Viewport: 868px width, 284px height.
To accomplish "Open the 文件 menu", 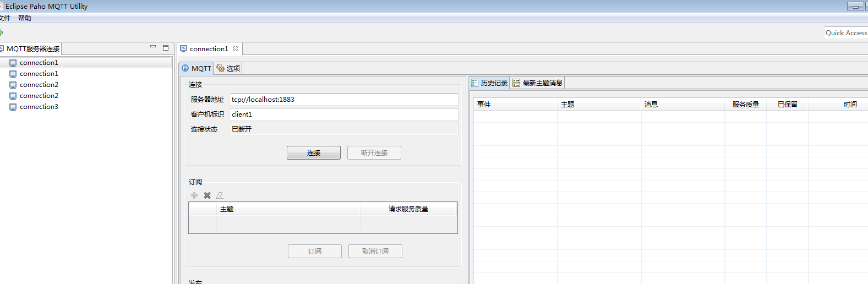I will [x=4, y=18].
